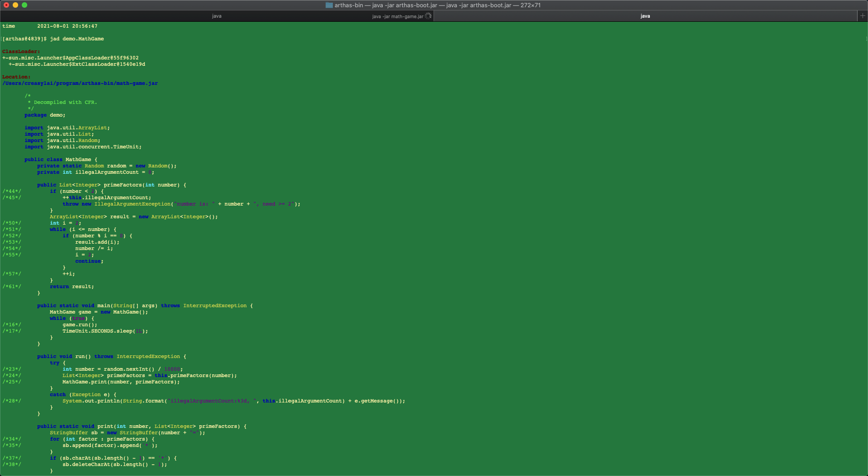Click the result.add(i); statement

pos(97,242)
